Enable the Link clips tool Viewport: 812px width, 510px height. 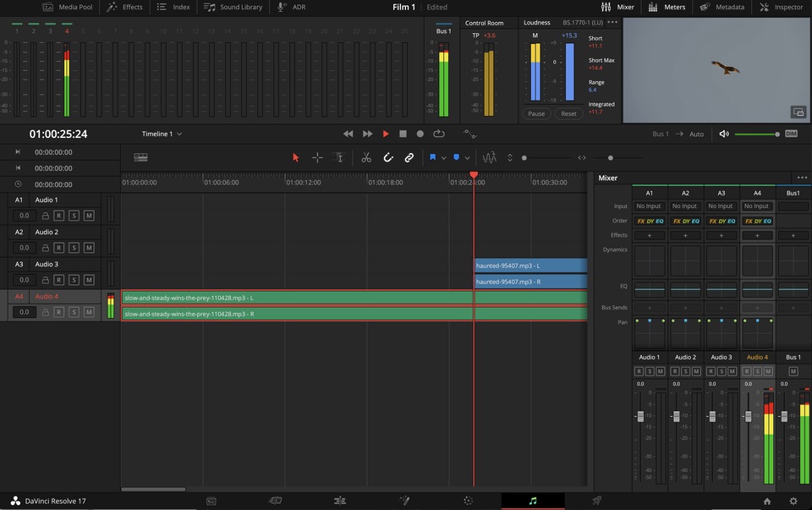point(411,157)
